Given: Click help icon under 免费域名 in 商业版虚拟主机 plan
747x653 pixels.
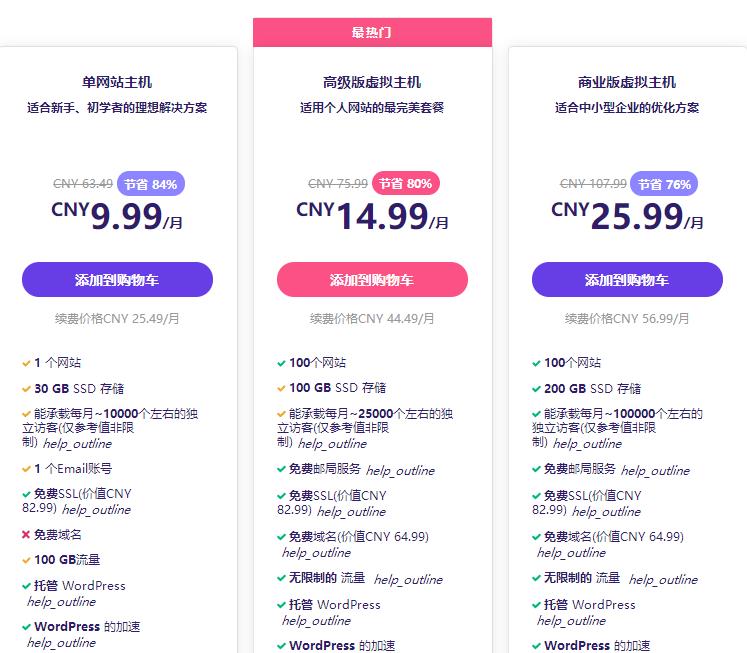Looking at the screenshot, I should click(x=571, y=553).
